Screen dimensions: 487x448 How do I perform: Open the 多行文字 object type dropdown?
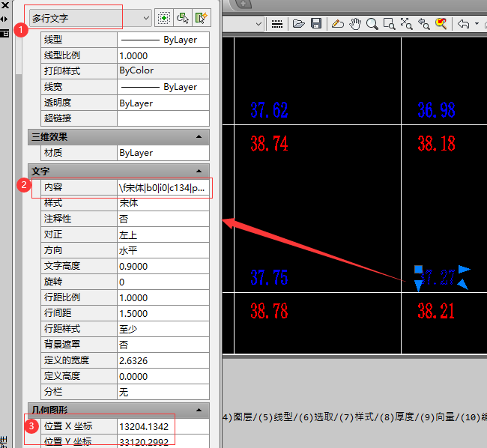(90, 18)
